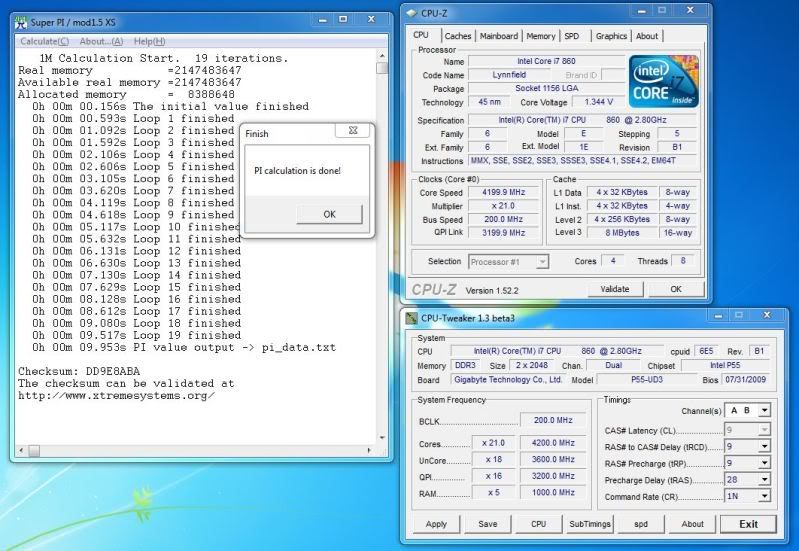Image resolution: width=799 pixels, height=551 pixels.
Task: Minimize the Super PI window
Action: click(323, 20)
